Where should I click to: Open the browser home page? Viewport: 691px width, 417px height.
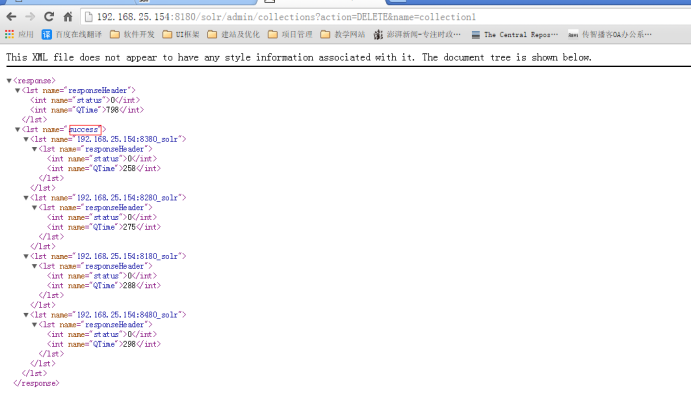[x=68, y=17]
